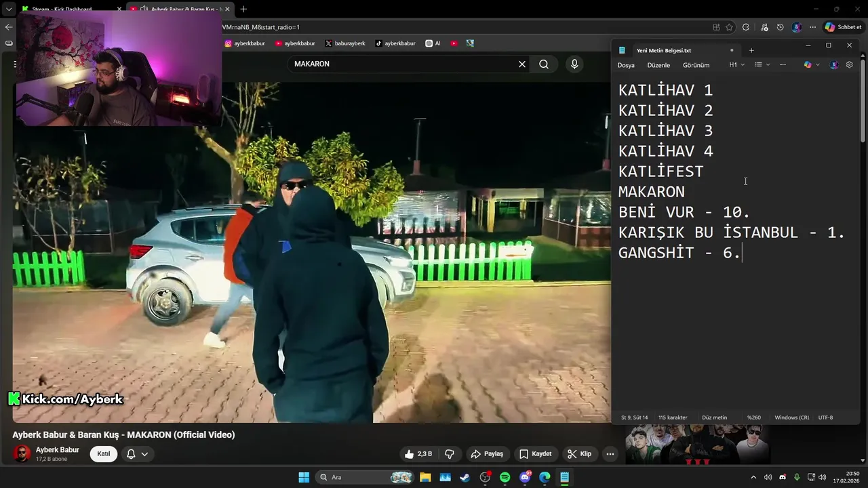Open Discord from taskbar
868x488 pixels.
click(525, 477)
